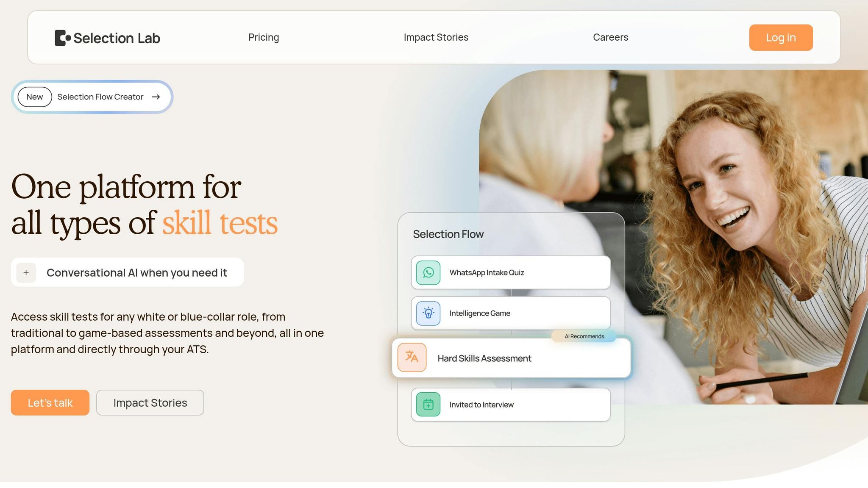Click the arrow beside Selection Flow Creator
Viewport: 868px width, 488px height.
[x=156, y=97]
